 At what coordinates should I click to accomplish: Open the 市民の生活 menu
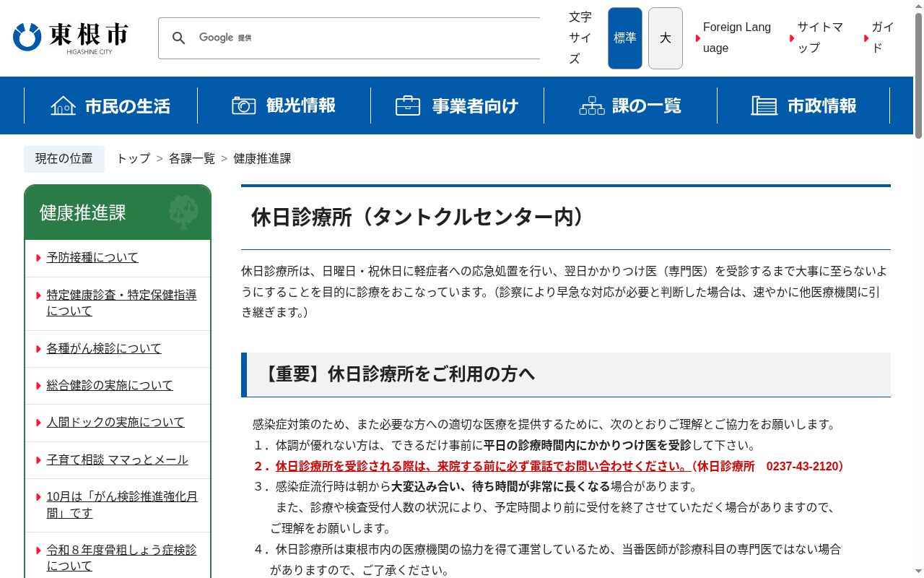pyautogui.click(x=110, y=105)
